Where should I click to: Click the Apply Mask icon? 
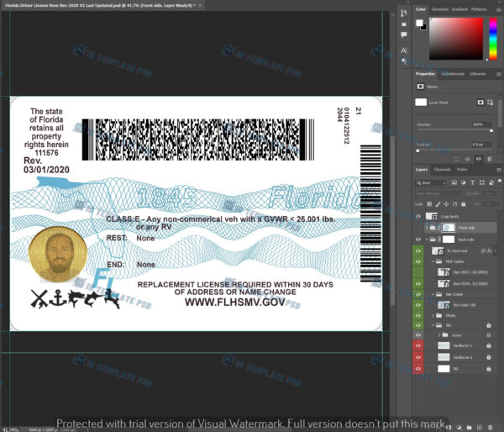pos(467,159)
